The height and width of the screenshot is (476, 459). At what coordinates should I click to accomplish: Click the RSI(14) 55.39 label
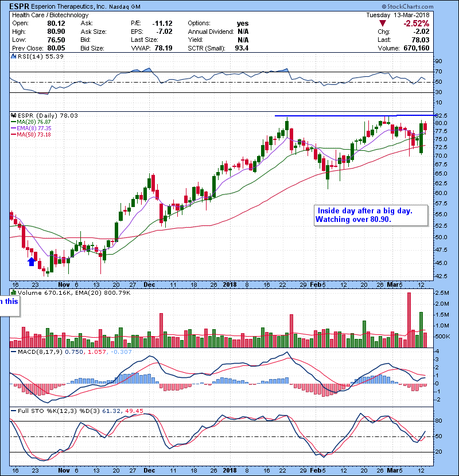coord(41,56)
